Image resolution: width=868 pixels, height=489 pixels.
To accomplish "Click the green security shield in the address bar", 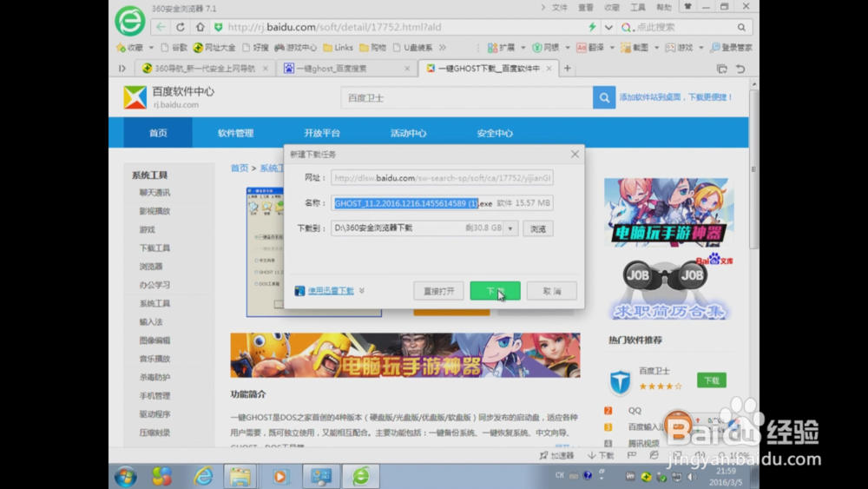I will tap(219, 27).
